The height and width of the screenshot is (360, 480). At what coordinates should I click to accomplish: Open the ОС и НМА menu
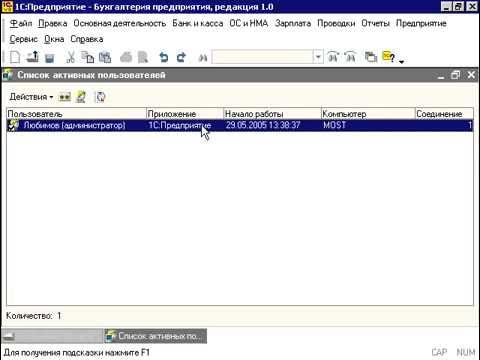click(249, 23)
